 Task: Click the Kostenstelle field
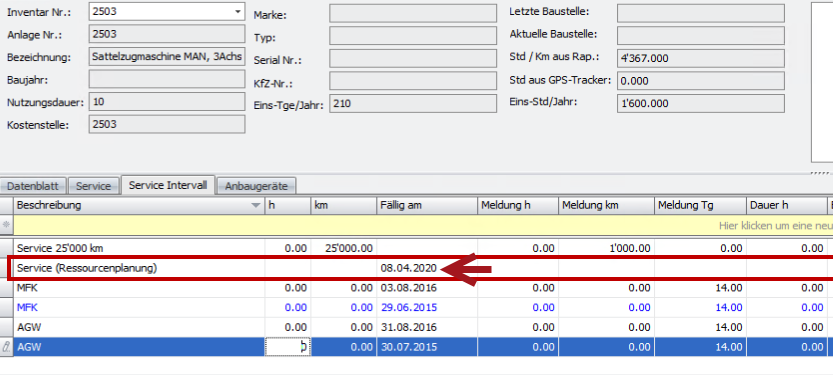(167, 124)
